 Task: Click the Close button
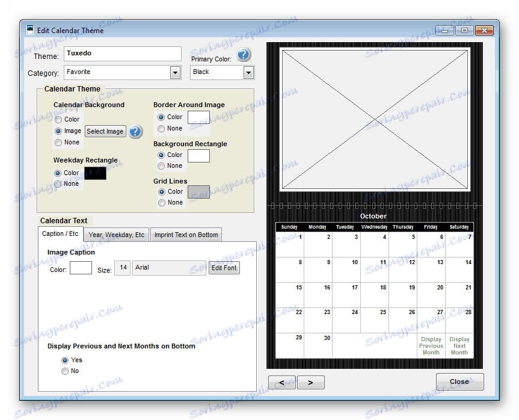pyautogui.click(x=459, y=381)
